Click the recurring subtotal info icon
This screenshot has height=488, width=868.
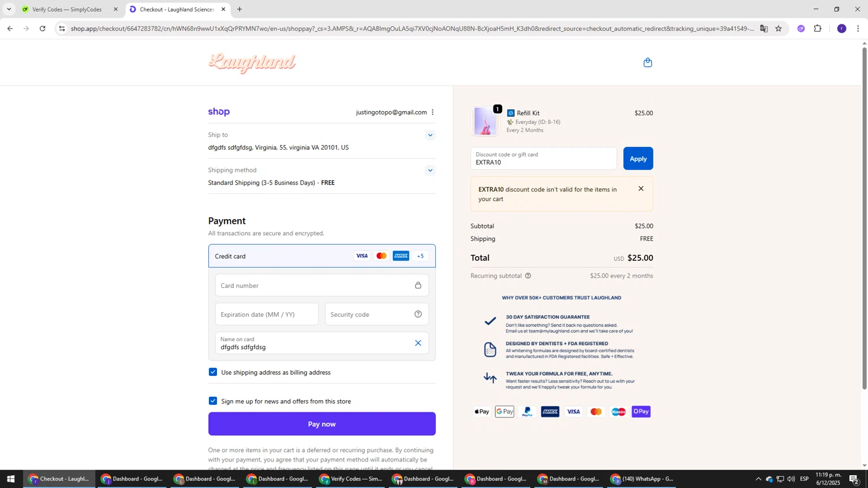pyautogui.click(x=528, y=276)
